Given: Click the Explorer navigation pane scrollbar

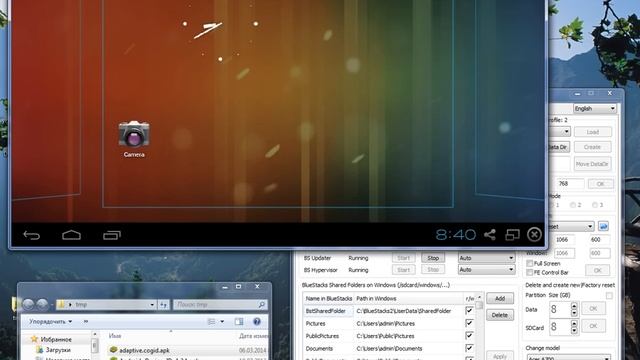Looking at the screenshot, I should pyautogui.click(x=95, y=345).
